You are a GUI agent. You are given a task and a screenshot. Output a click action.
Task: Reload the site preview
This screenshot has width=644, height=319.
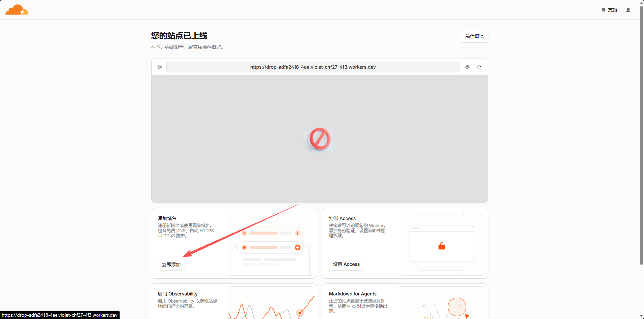click(479, 67)
